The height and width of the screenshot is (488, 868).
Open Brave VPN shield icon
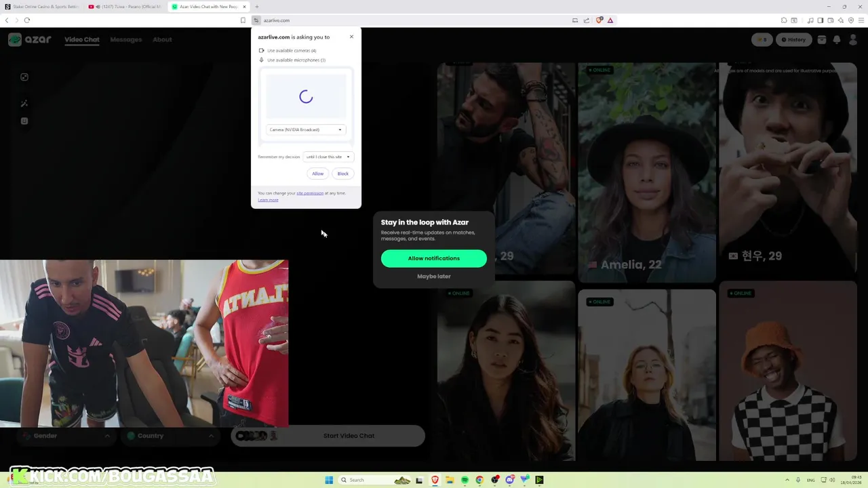[851, 20]
